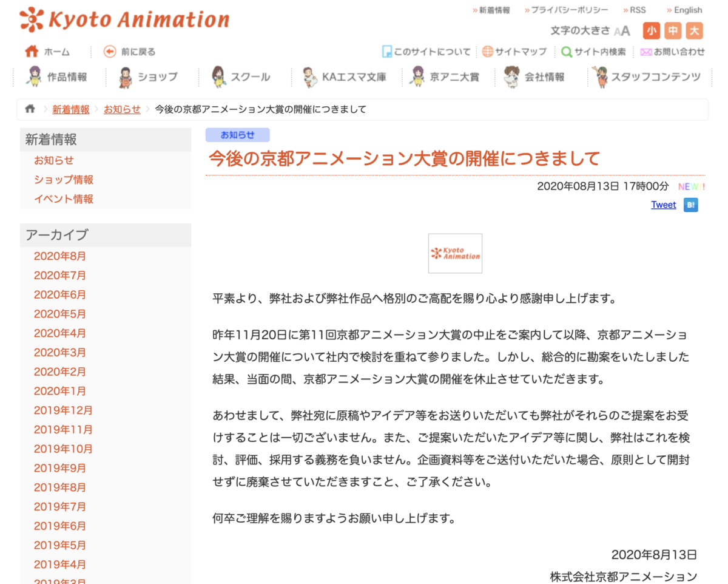Click the Tweet share link
The width and height of the screenshot is (728, 584).
click(x=663, y=205)
